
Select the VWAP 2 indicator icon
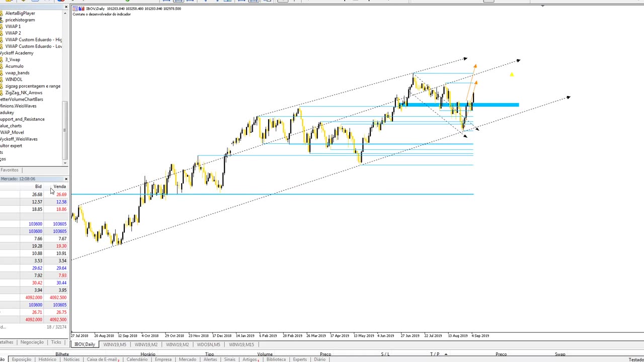[x=2, y=33]
